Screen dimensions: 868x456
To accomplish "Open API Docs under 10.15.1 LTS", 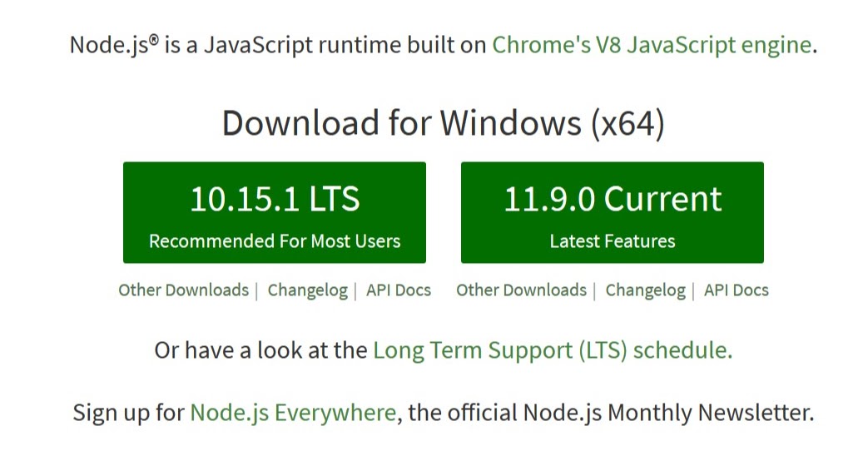I will [399, 290].
